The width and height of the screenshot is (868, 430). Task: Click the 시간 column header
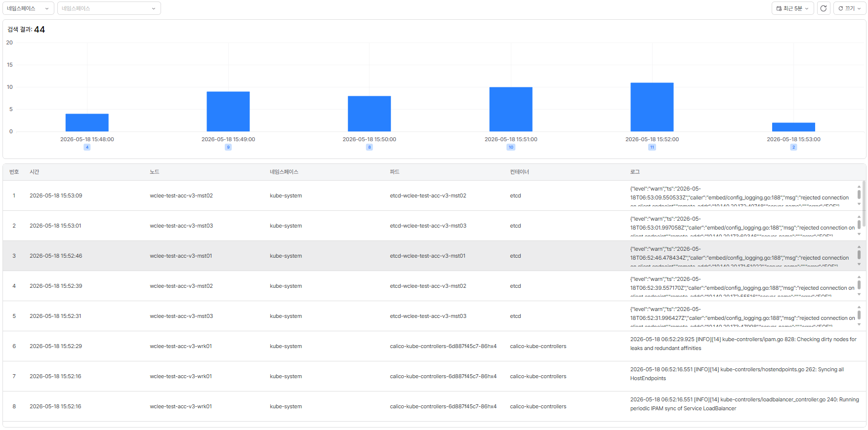point(35,172)
